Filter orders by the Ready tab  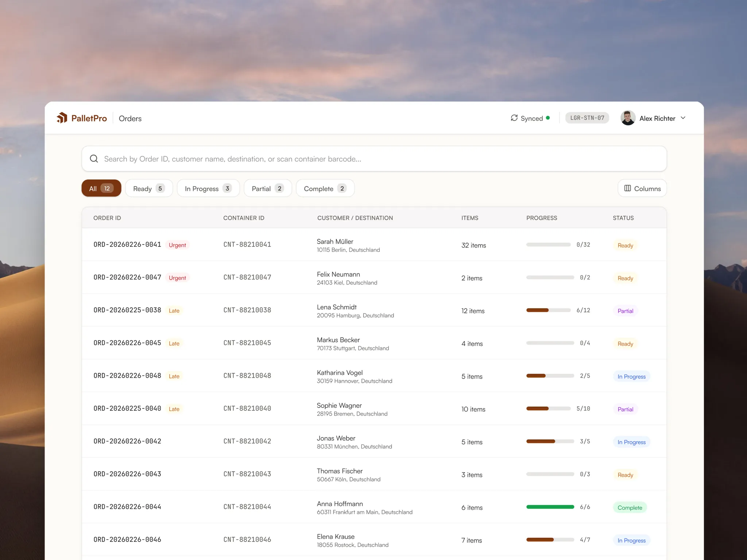click(149, 188)
